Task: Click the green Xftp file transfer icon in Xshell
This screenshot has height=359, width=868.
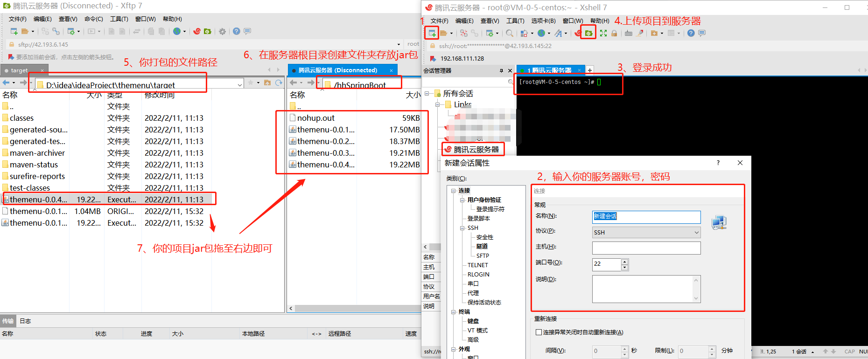Action: pos(589,33)
